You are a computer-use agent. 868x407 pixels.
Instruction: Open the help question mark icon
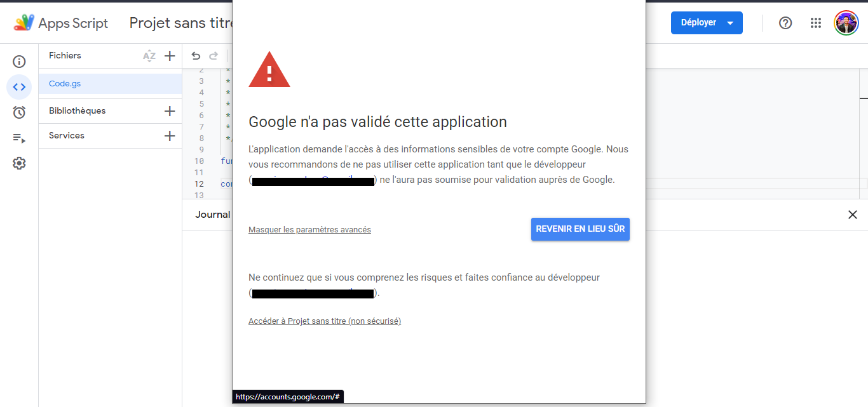tap(785, 23)
